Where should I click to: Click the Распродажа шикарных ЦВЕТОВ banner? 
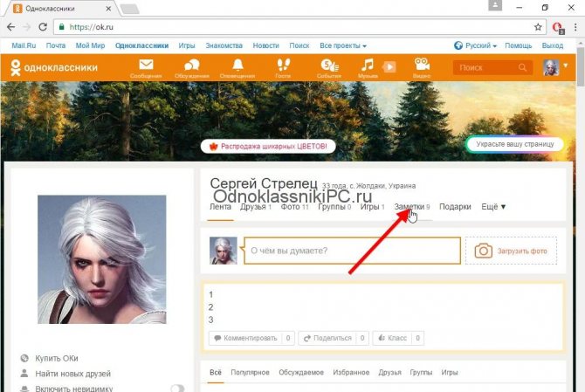268,146
